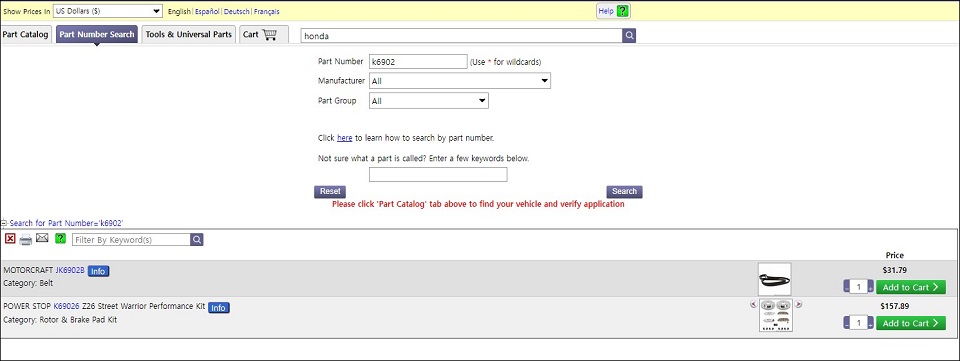Click the Search button

pyautogui.click(x=624, y=192)
